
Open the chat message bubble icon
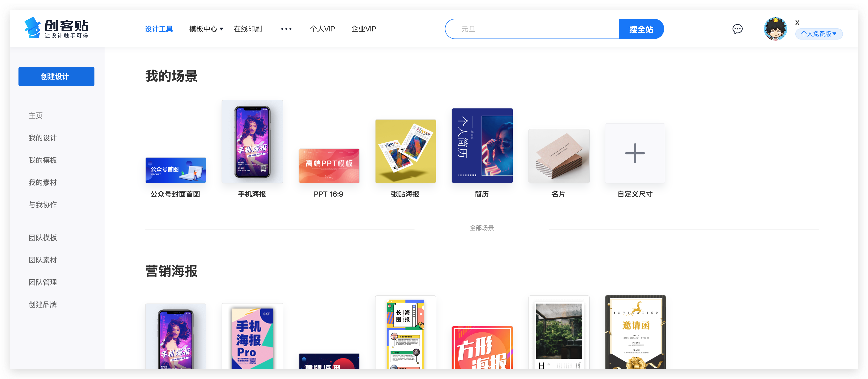point(738,29)
